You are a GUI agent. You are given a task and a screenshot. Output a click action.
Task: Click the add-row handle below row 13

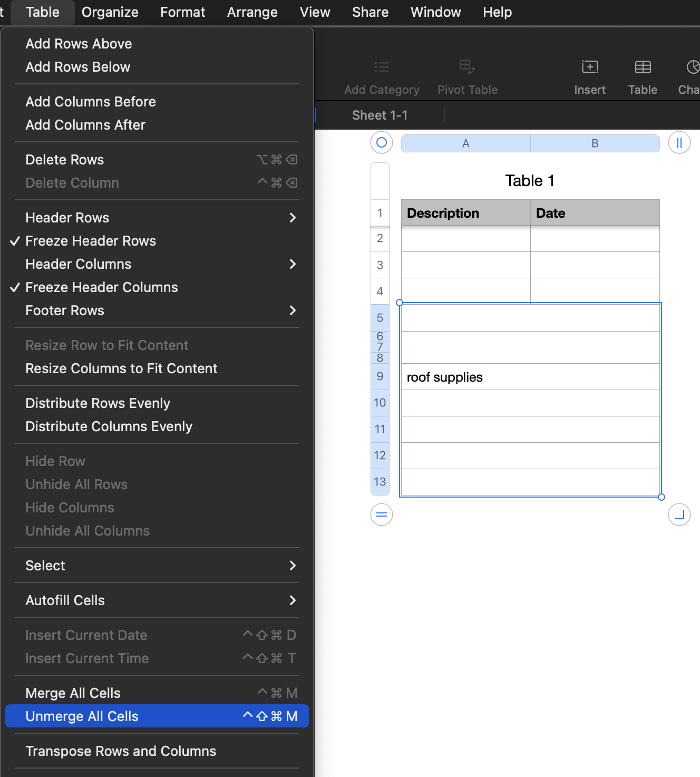coord(382,514)
